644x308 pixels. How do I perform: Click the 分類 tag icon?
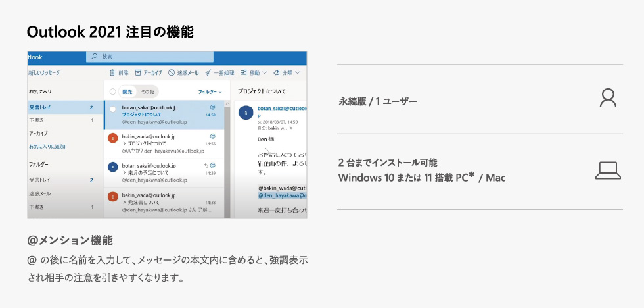277,73
